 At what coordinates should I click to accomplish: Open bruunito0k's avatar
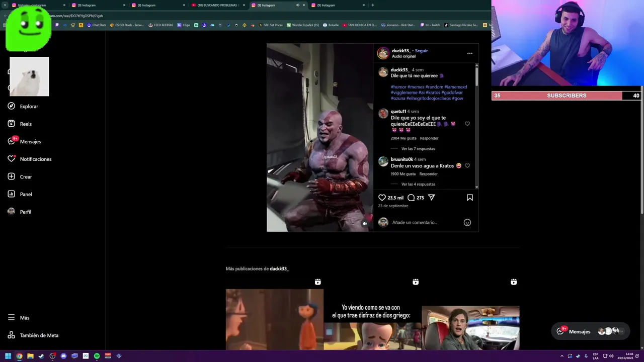[x=383, y=161]
